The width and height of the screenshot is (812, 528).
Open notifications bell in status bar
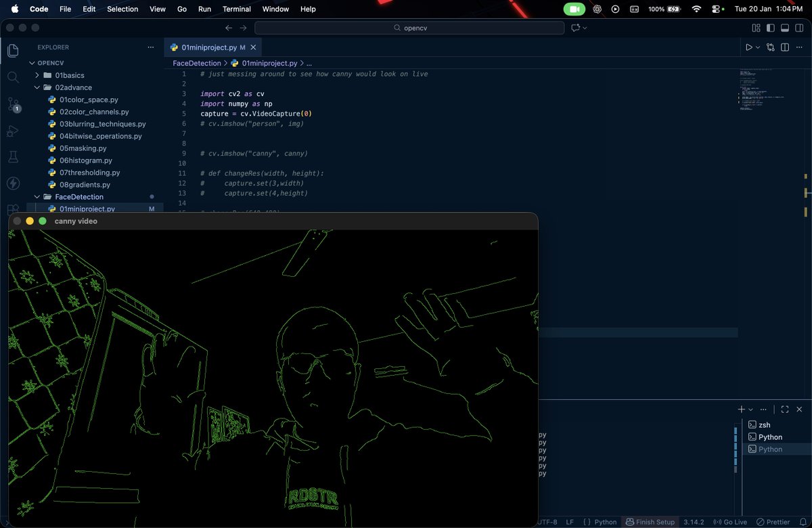[x=802, y=522]
